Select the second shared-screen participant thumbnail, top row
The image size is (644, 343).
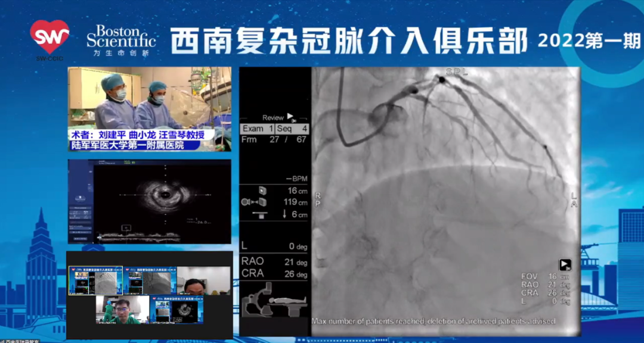150,280
